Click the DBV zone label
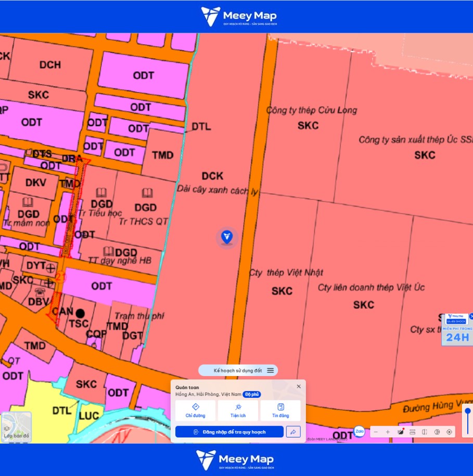Viewport: 473px width, 476px height. coord(38,302)
